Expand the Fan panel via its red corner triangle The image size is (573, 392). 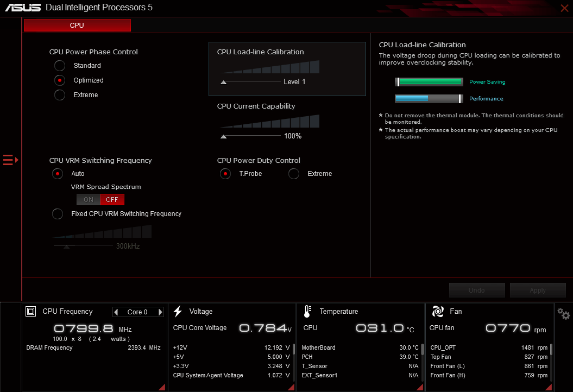(x=549, y=387)
